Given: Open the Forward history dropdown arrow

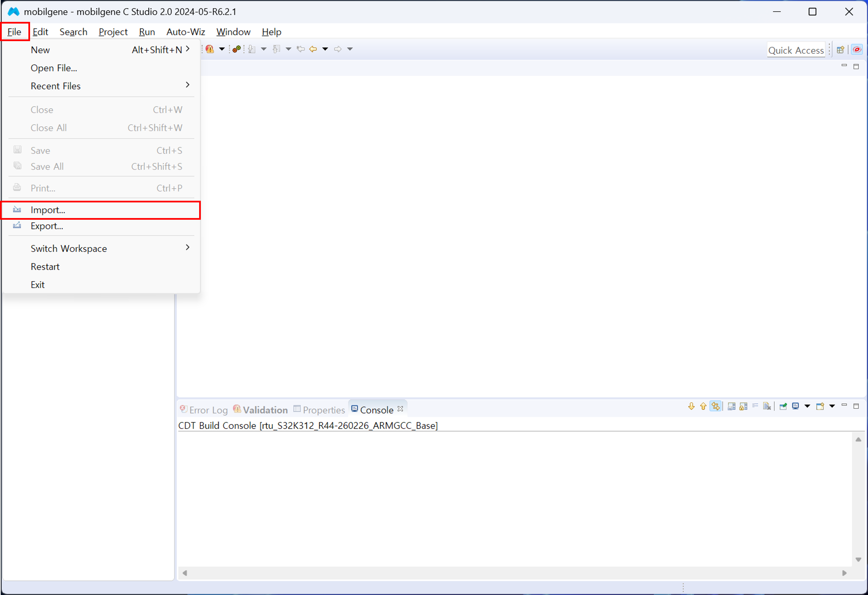Looking at the screenshot, I should pyautogui.click(x=350, y=49).
